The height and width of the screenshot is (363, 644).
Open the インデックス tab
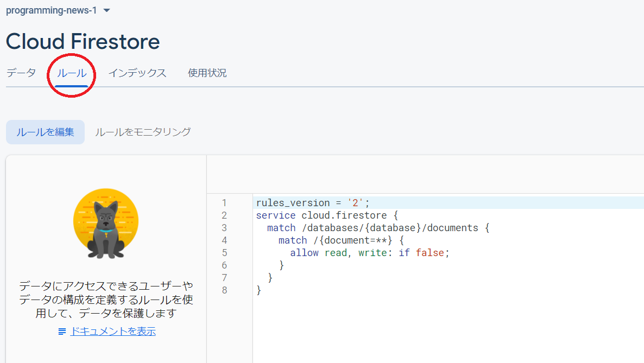[137, 73]
